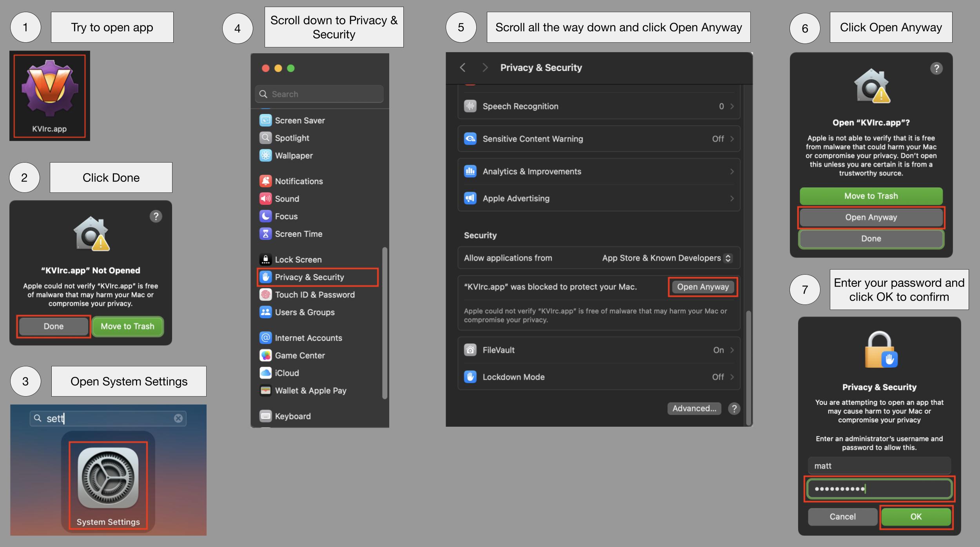Select Game Center icon
980x547 pixels.
[x=265, y=355]
